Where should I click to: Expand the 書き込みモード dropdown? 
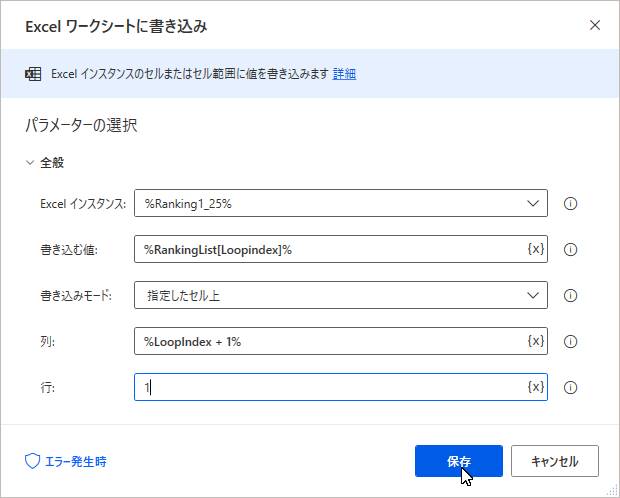tap(341, 295)
